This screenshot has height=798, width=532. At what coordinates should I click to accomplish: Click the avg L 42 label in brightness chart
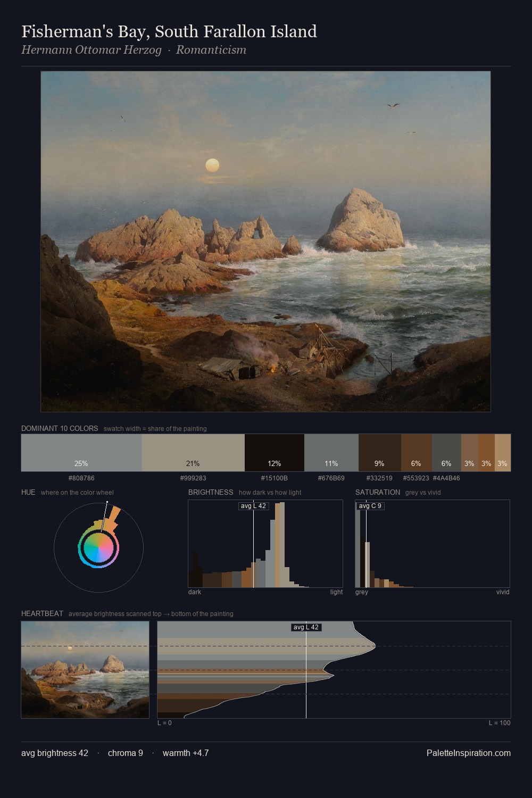tap(254, 506)
